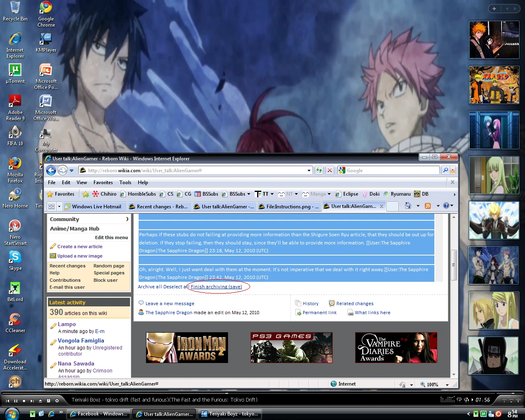
Task: Switch to the Recent changes tab
Action: (159, 206)
